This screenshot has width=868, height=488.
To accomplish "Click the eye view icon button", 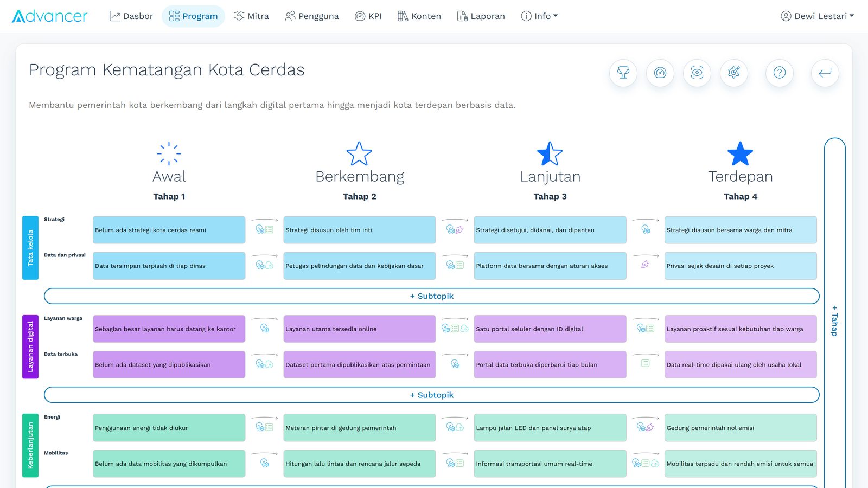I will coord(697,73).
